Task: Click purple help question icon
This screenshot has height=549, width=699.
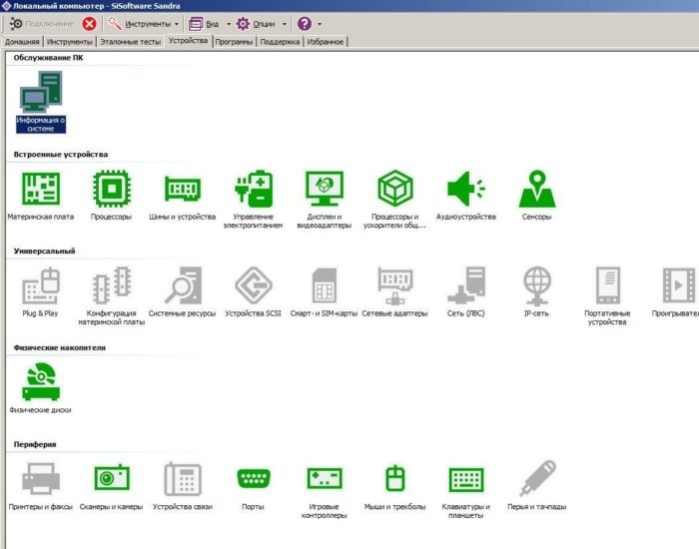Action: 304,24
